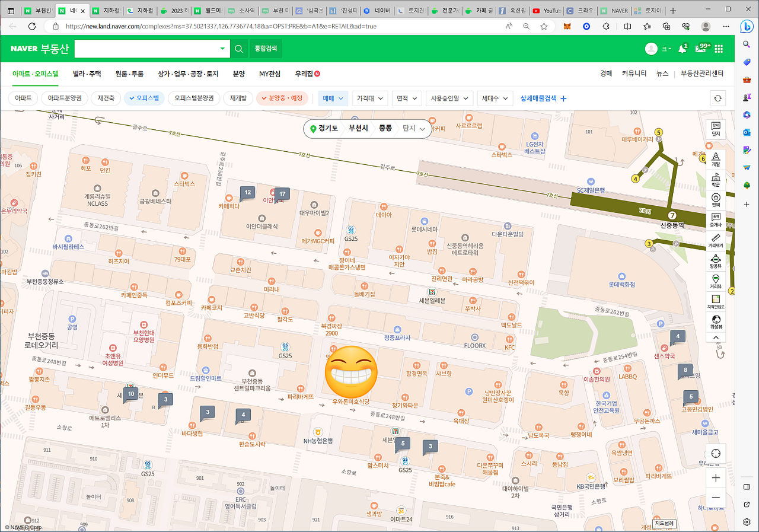This screenshot has width=759, height=532.
Task: Click the search magnifier icon
Action: click(238, 49)
